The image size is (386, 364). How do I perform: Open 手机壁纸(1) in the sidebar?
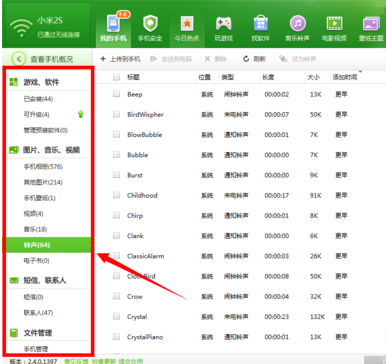pyautogui.click(x=39, y=198)
